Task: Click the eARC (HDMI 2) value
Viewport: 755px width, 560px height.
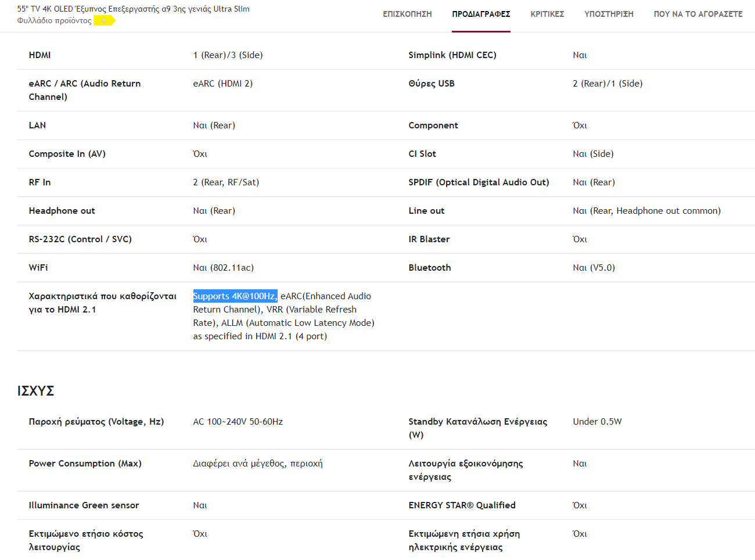Action: coord(222,84)
